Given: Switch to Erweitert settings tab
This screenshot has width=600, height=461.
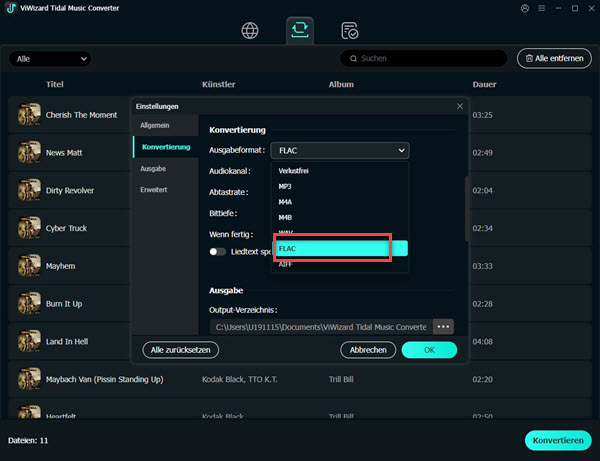Looking at the screenshot, I should [x=165, y=190].
